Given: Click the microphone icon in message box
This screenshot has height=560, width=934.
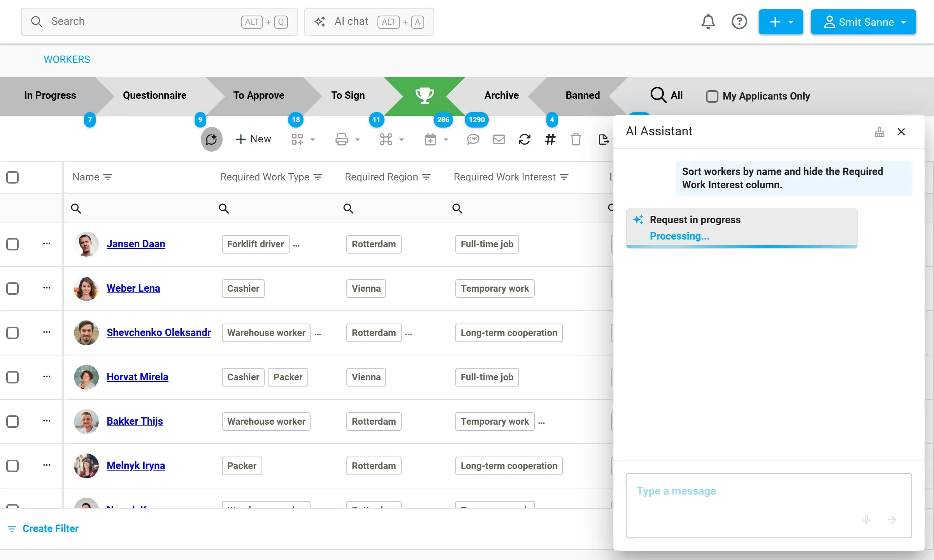Looking at the screenshot, I should pos(866,520).
